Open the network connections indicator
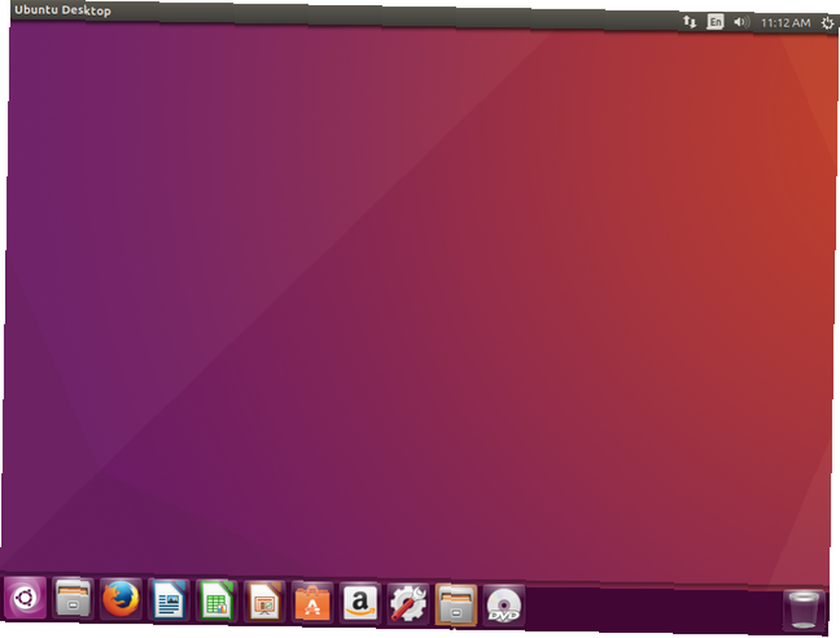The width and height of the screenshot is (840, 638). [690, 22]
